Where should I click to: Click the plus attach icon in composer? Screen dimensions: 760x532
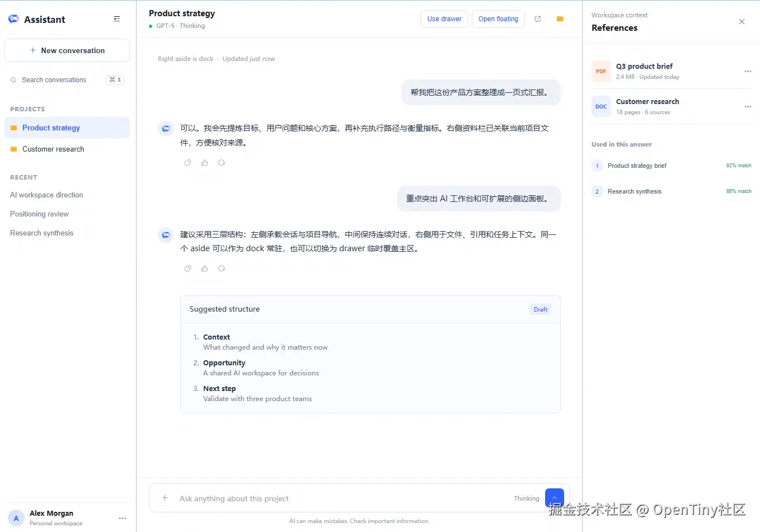coord(165,498)
